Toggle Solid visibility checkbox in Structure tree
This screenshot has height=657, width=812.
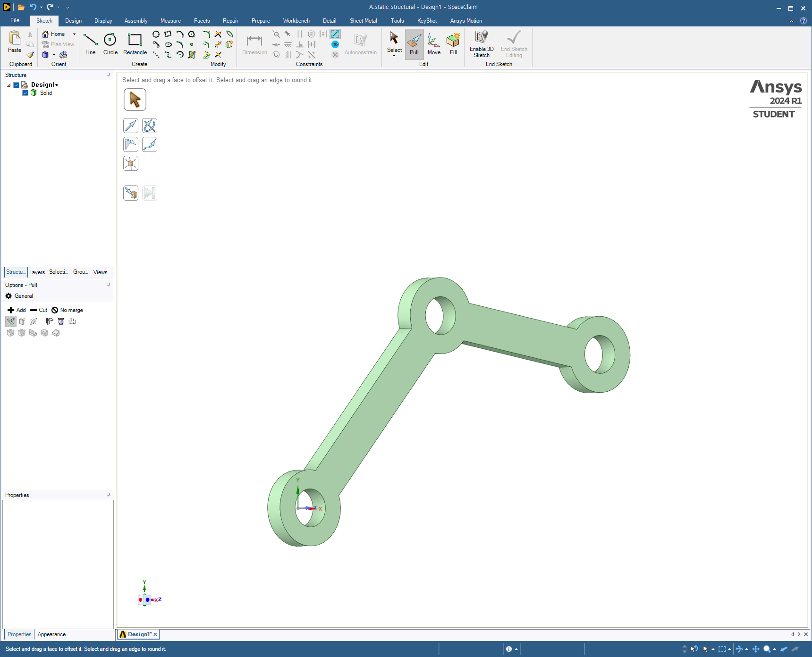[x=25, y=93]
